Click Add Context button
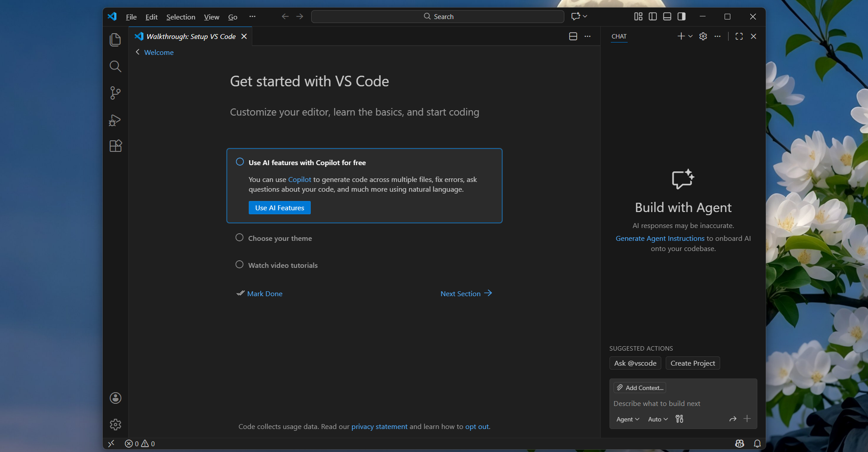 [640, 388]
